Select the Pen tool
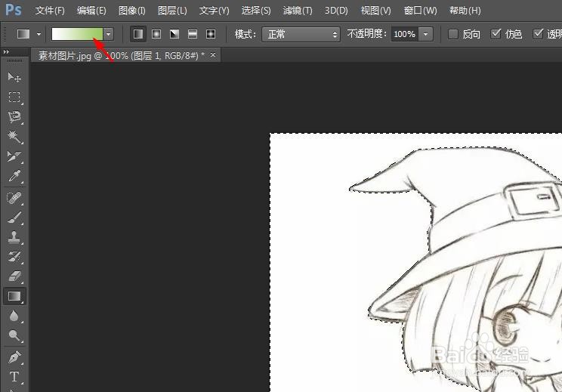Image resolution: width=562 pixels, height=392 pixels. coord(14,357)
